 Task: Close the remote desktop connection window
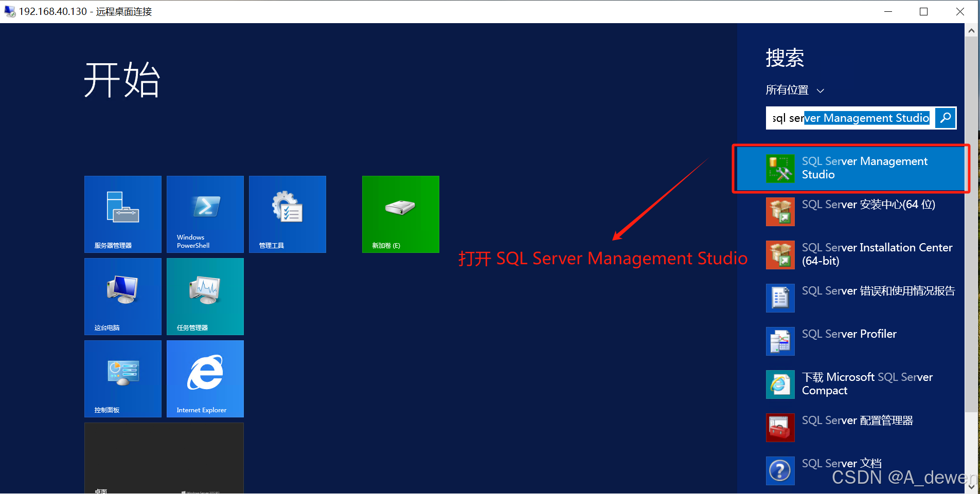[960, 11]
